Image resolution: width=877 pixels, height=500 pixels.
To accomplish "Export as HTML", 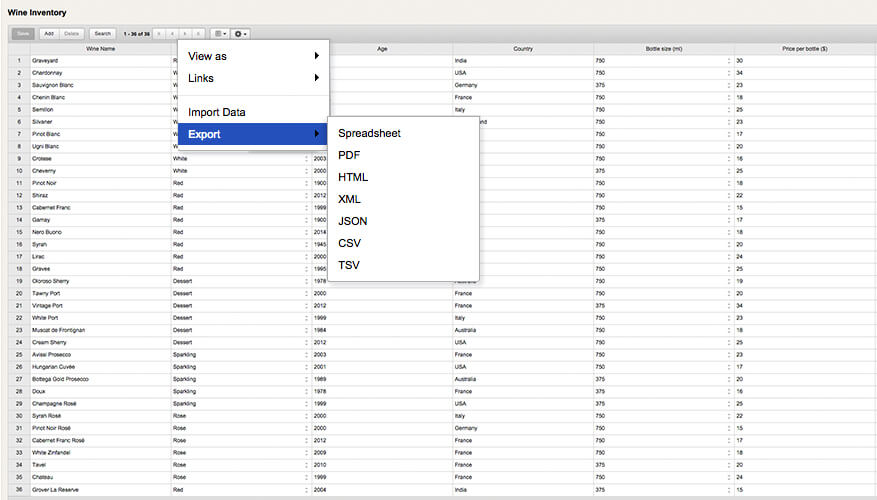I will (403, 177).
